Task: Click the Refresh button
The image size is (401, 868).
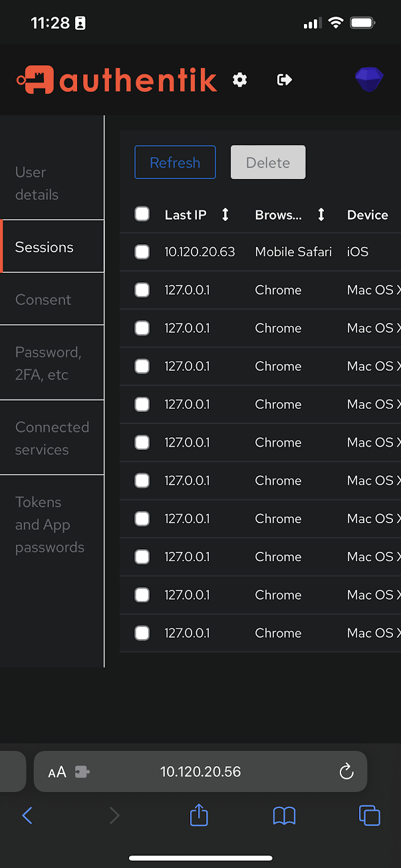Action: (x=175, y=162)
